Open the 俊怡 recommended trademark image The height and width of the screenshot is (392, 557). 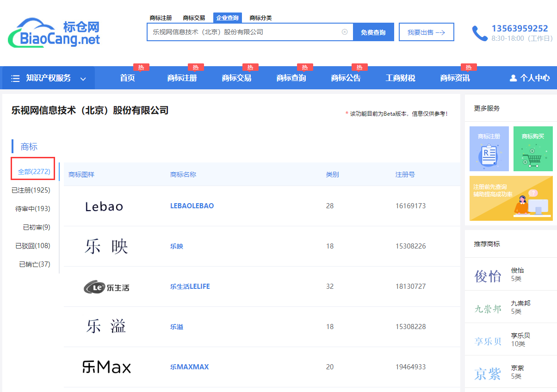click(x=488, y=276)
